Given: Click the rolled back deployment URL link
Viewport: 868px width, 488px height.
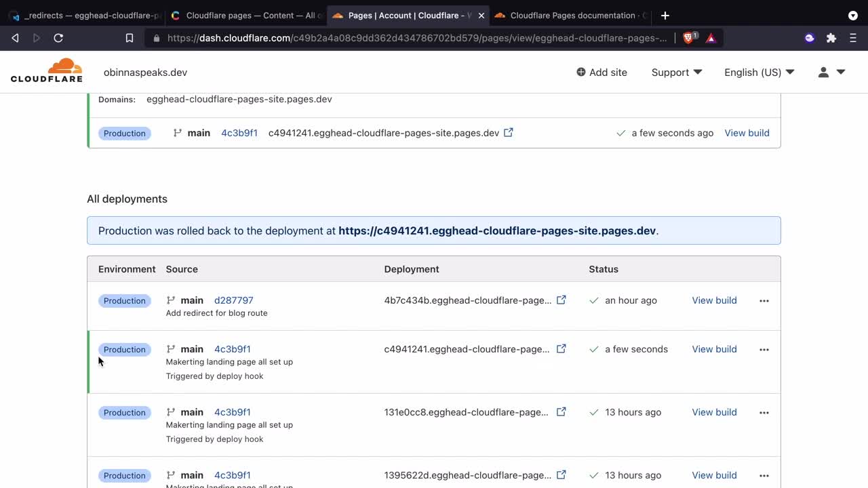Looking at the screenshot, I should tap(496, 230).
